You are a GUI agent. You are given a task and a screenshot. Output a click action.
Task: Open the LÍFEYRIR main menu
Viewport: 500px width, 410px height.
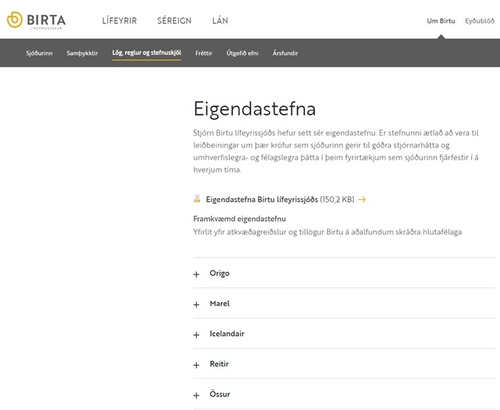(x=119, y=21)
